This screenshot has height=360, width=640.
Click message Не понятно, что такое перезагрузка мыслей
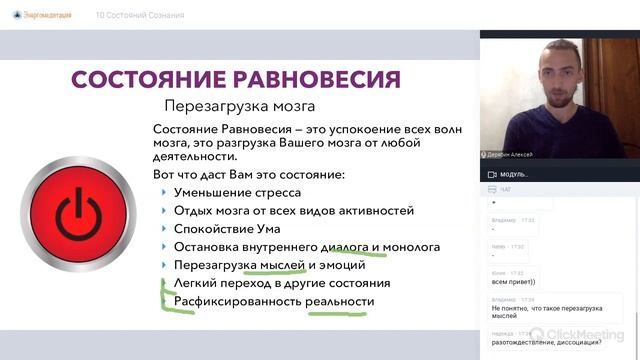(x=547, y=312)
